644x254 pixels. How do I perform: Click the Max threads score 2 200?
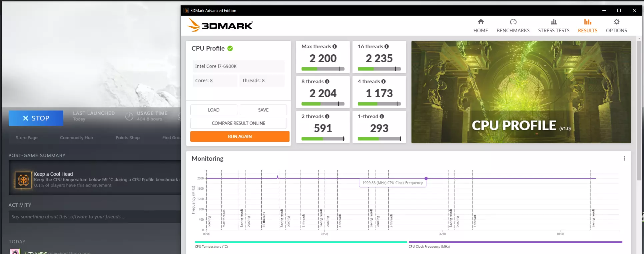[323, 59]
